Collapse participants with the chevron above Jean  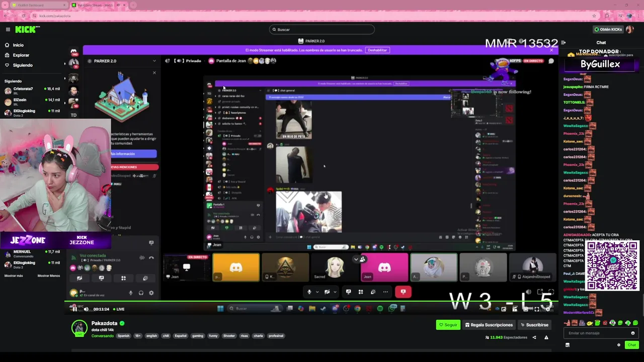356,259
